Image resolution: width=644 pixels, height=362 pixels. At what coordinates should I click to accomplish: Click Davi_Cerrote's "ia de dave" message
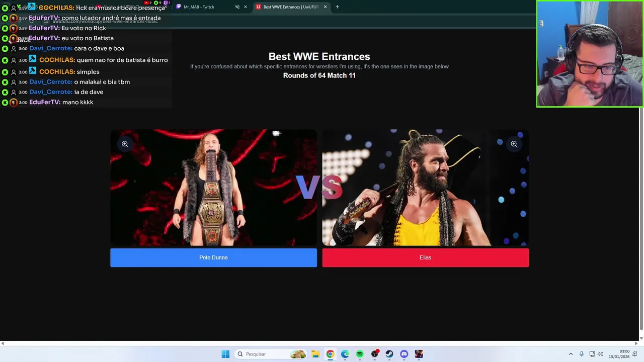pos(89,92)
